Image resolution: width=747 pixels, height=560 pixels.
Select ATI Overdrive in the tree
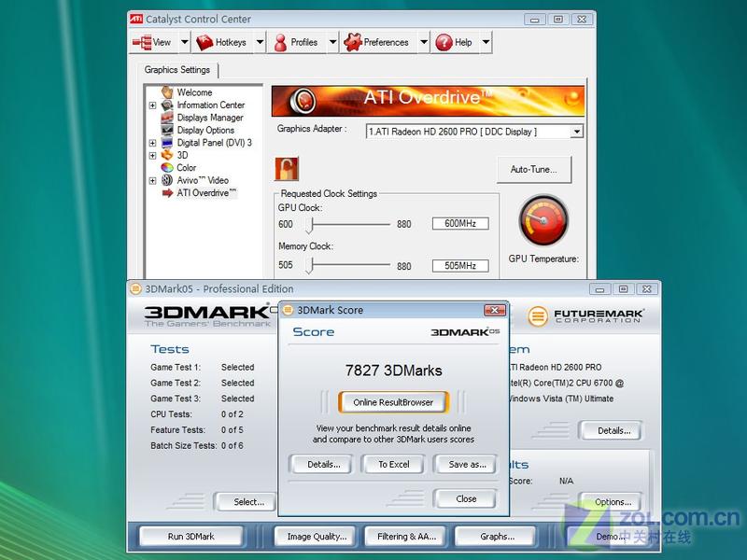206,193
